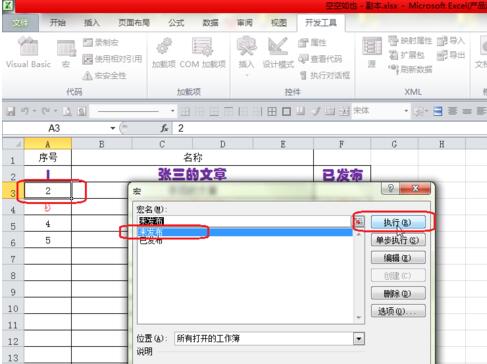Click XML 导入 import
Image resolution: width=487 pixels, height=364 pixels.
coord(450,41)
